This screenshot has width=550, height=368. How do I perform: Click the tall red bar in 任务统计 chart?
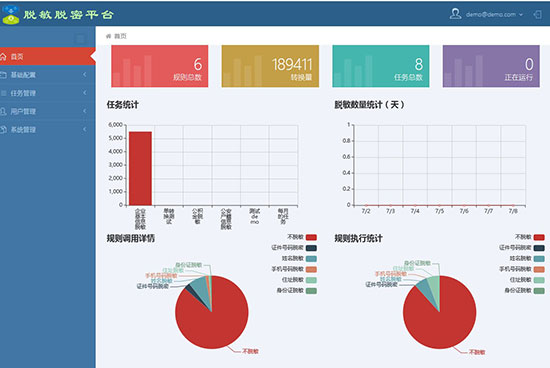click(140, 168)
